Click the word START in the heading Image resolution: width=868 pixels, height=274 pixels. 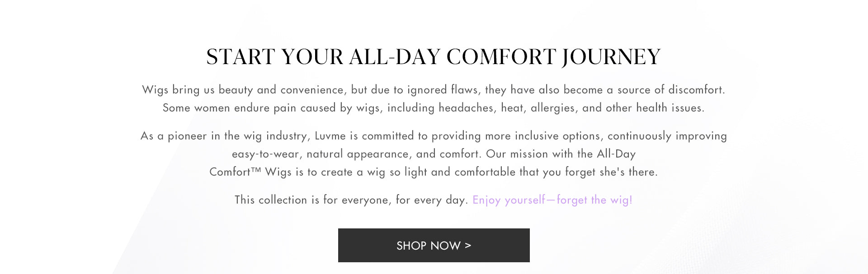coord(241,57)
